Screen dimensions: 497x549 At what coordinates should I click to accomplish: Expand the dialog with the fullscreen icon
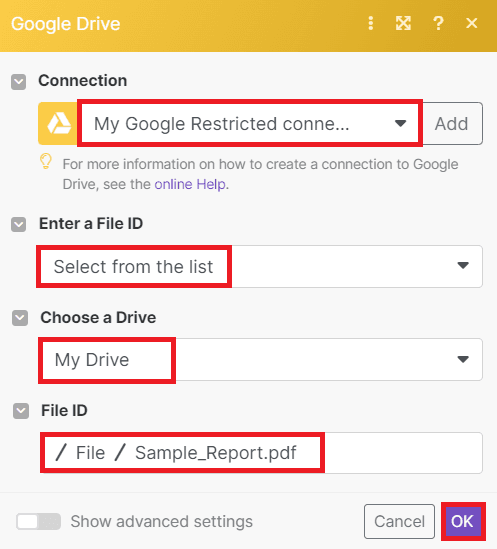point(403,23)
